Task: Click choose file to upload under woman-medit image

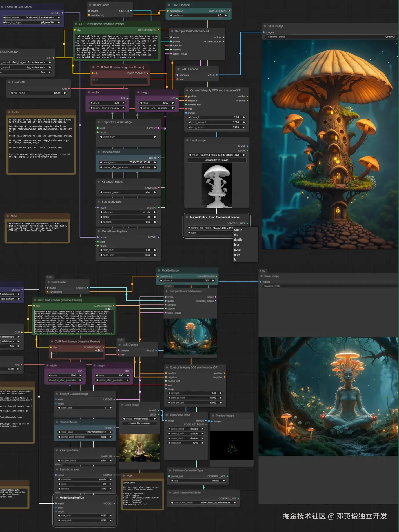Action: tap(139, 423)
